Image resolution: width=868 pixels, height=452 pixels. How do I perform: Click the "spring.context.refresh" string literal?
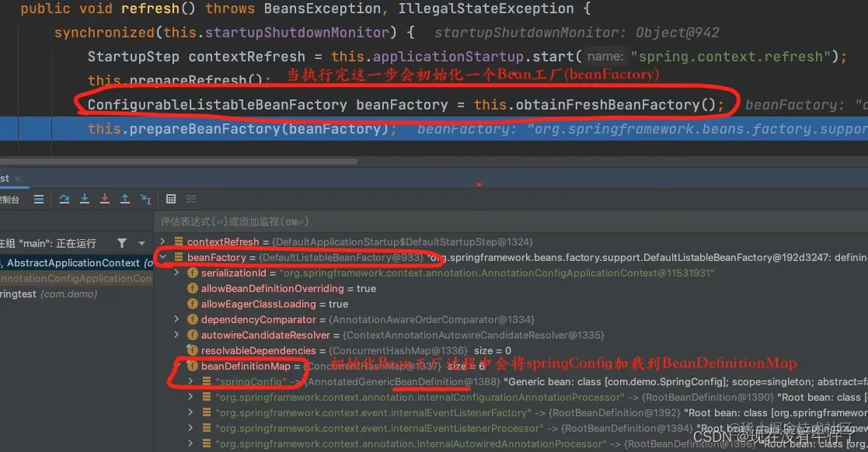(730, 57)
